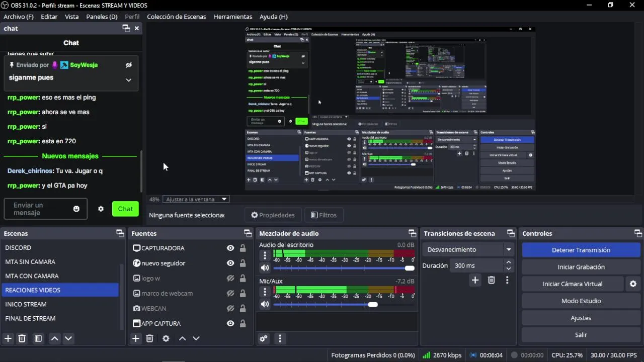Unlock the CAPTURADORA source
The width and height of the screenshot is (644, 362).
coord(243,248)
